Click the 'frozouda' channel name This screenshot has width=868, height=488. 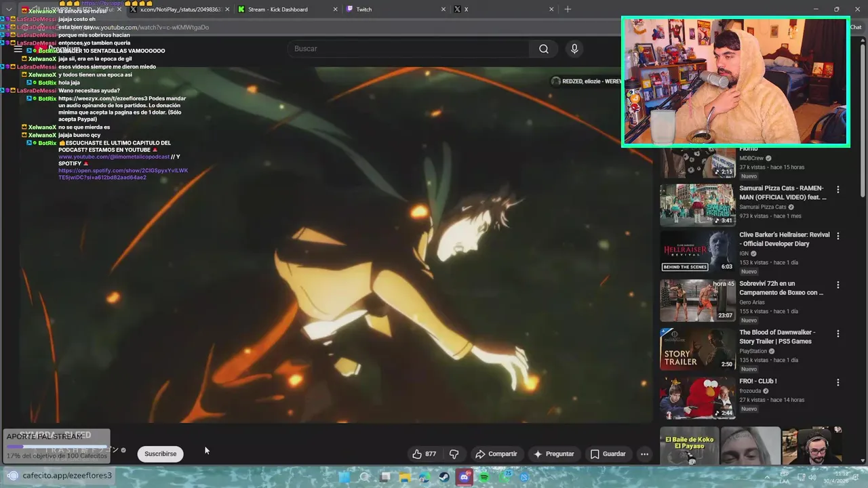pos(750,391)
